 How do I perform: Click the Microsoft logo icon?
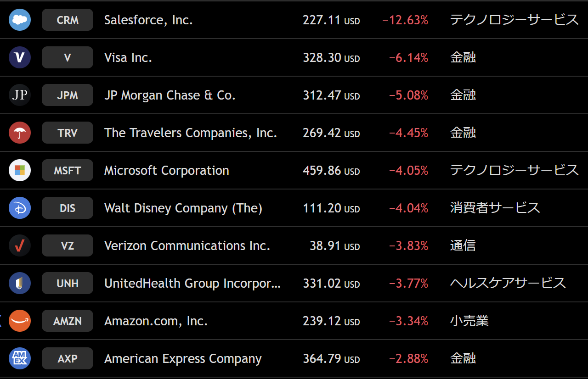20,171
